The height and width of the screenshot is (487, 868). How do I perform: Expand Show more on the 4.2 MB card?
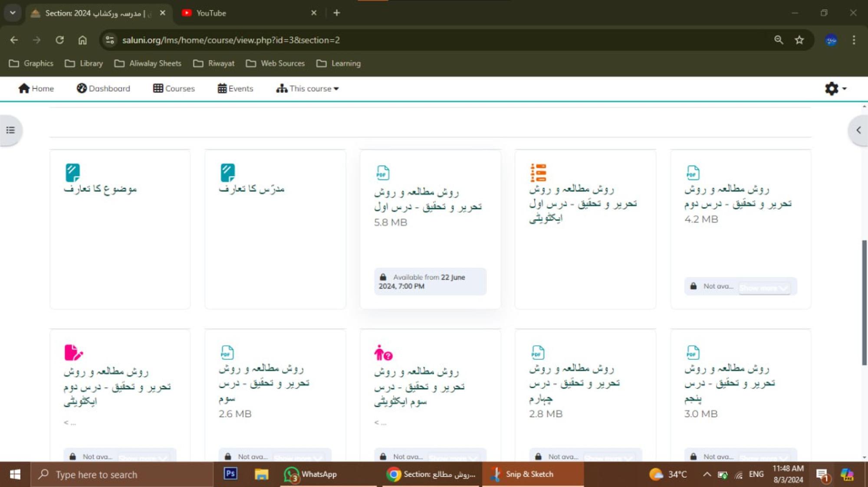764,288
